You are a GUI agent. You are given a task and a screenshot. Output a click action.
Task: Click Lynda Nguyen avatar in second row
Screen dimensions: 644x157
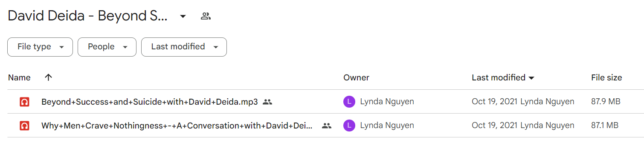349,126
